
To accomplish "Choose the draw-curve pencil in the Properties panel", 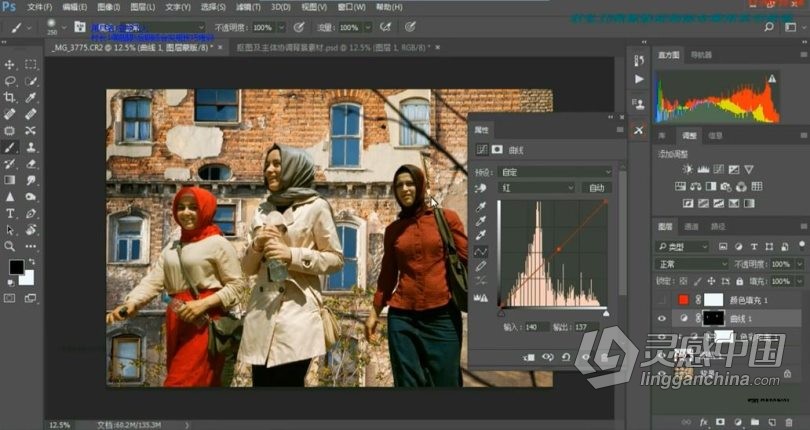I will (480, 266).
